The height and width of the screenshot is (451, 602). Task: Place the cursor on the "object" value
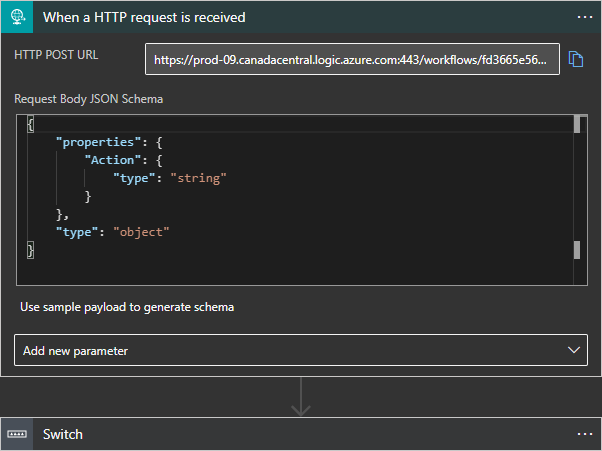tap(142, 232)
